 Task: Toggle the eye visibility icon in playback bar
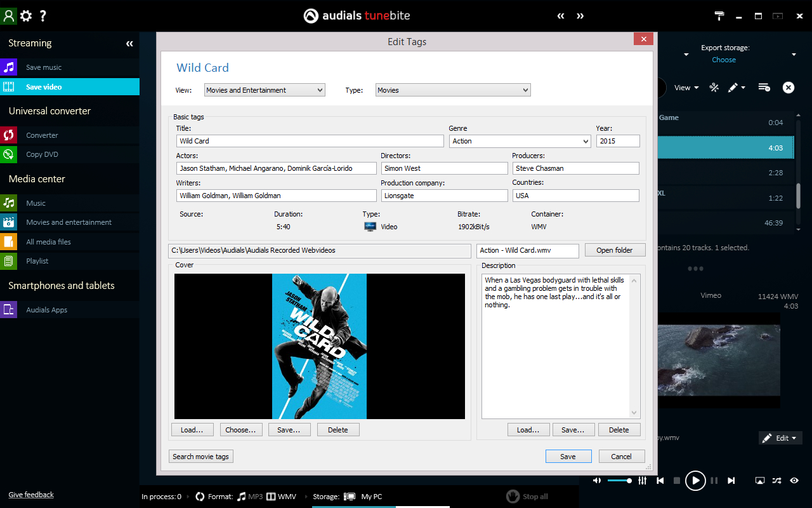point(794,481)
